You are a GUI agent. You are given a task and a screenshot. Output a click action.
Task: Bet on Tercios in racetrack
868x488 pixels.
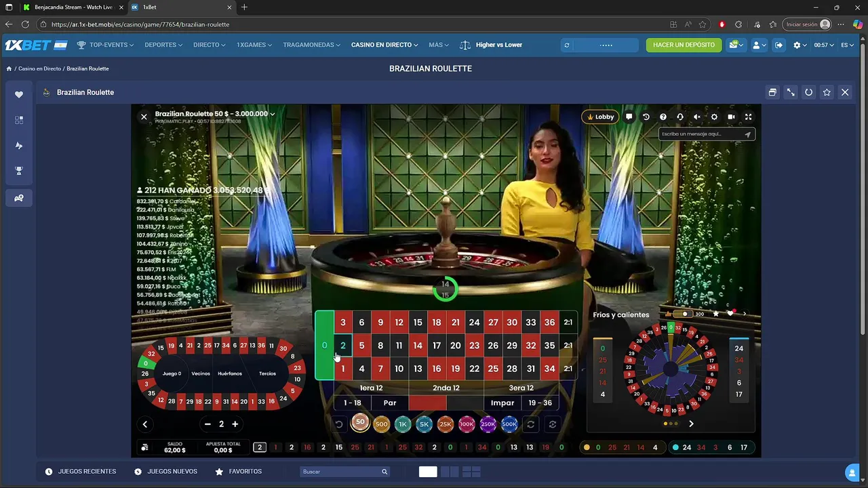point(267,373)
